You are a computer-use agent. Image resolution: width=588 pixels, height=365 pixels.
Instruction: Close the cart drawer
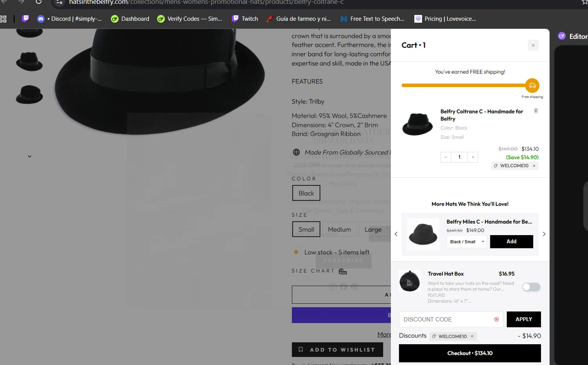[533, 45]
